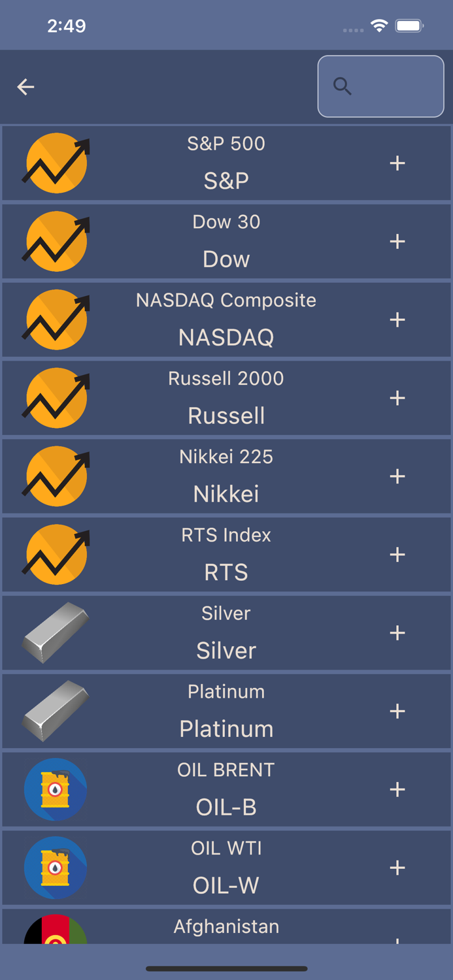Viewport: 453px width, 980px height.
Task: Select the Silver bar icon
Action: [56, 632]
